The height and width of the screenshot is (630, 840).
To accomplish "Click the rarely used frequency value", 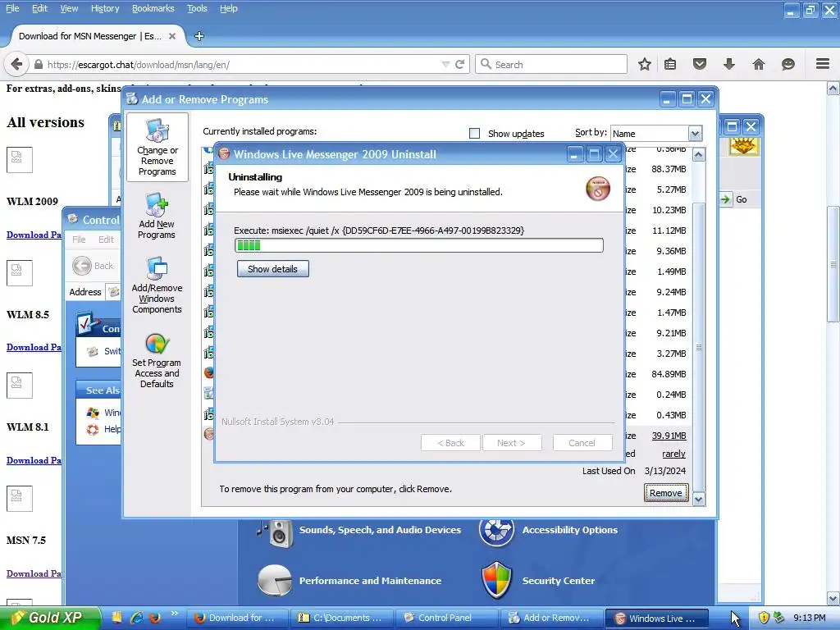I will 673,454.
